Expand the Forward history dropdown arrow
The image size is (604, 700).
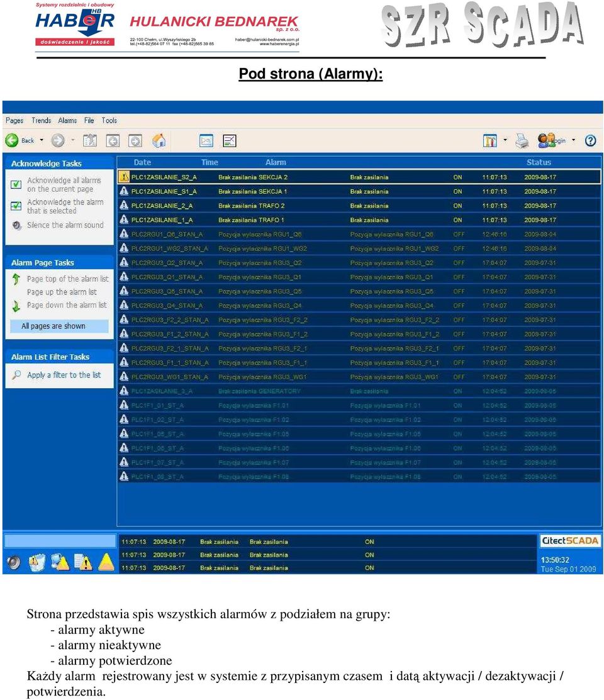[72, 140]
